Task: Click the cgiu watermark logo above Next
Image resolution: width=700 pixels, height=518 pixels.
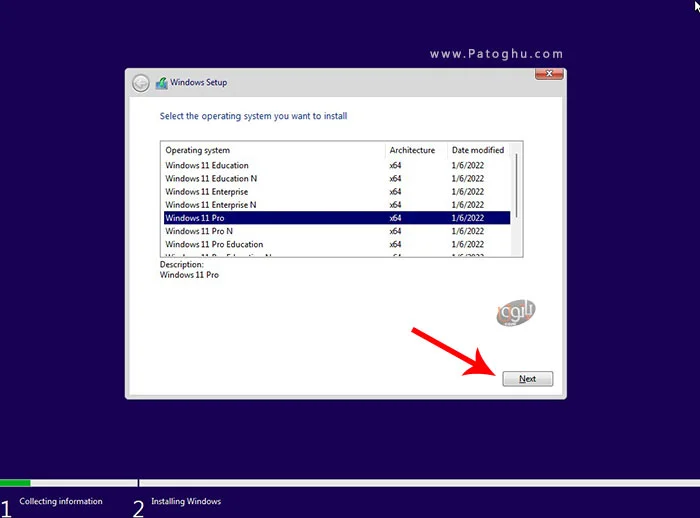Action: 516,312
